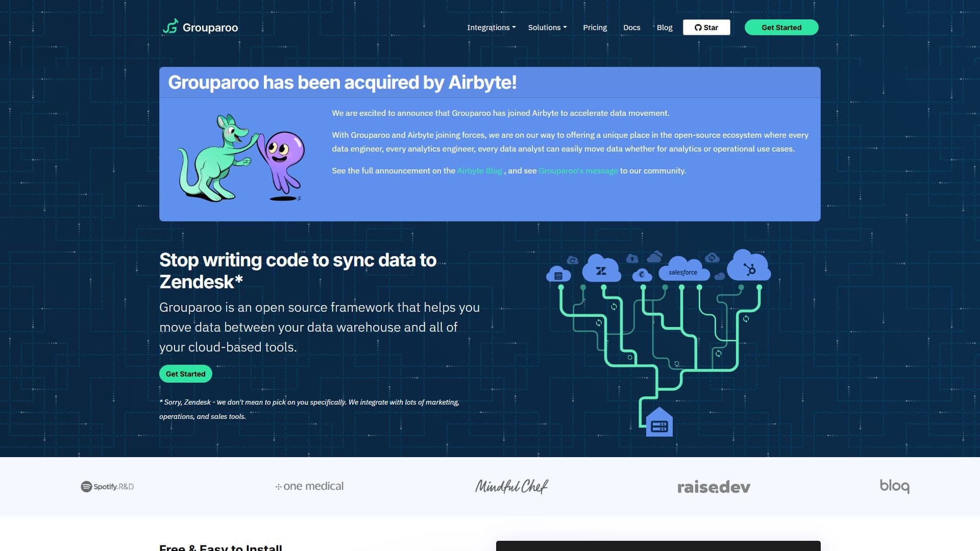Image resolution: width=980 pixels, height=551 pixels.
Task: Open the Docs page
Action: pos(631,28)
